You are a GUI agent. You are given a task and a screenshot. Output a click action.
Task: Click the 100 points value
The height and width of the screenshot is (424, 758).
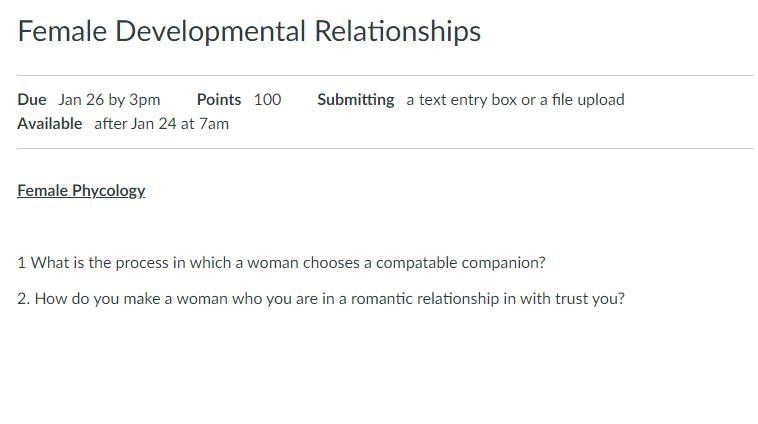267,100
